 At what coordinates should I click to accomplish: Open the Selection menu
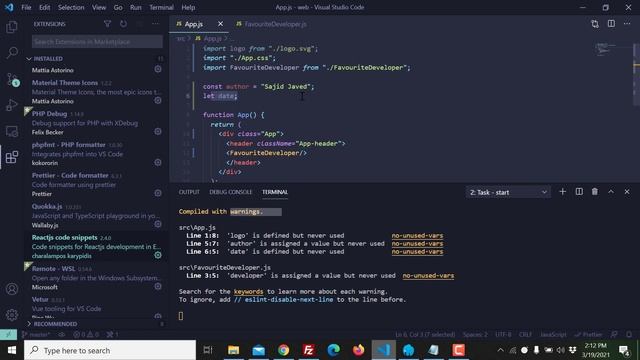click(x=71, y=7)
